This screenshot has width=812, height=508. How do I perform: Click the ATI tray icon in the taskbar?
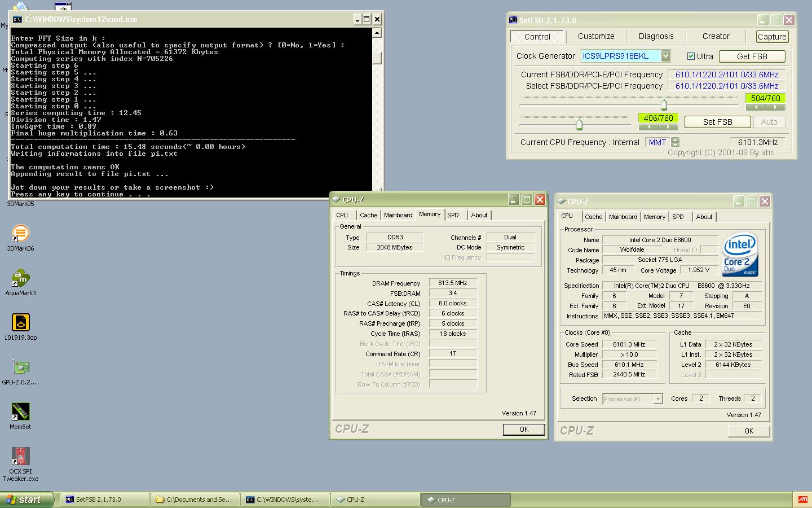pyautogui.click(x=802, y=500)
